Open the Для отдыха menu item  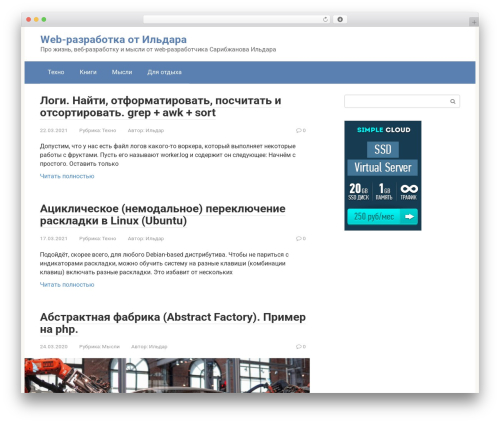click(164, 72)
